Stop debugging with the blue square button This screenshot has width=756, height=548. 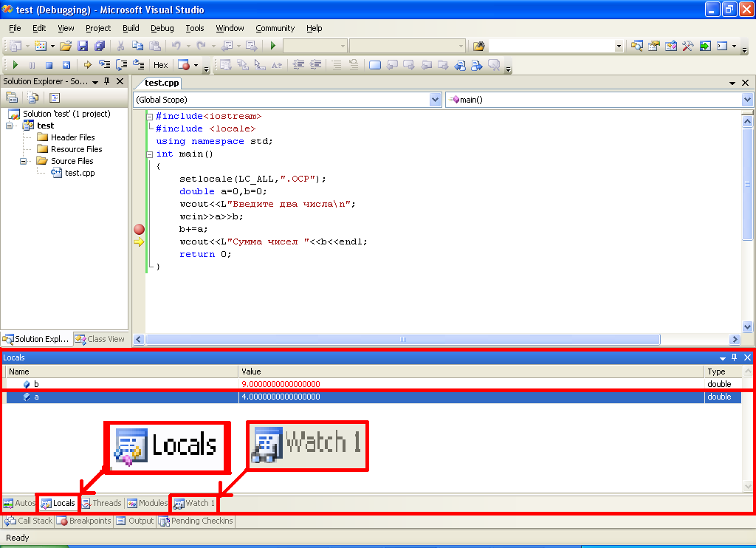(49, 65)
